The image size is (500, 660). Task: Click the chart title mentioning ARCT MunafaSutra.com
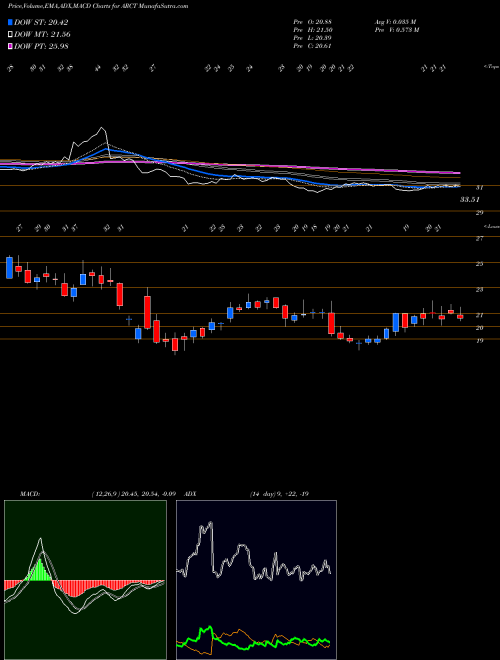pyautogui.click(x=98, y=7)
